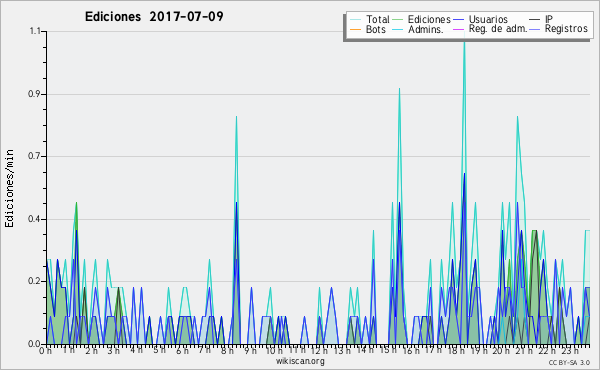Click the Reg. de adm. legend label
Viewport: 600px width, 370px height.
click(x=498, y=29)
